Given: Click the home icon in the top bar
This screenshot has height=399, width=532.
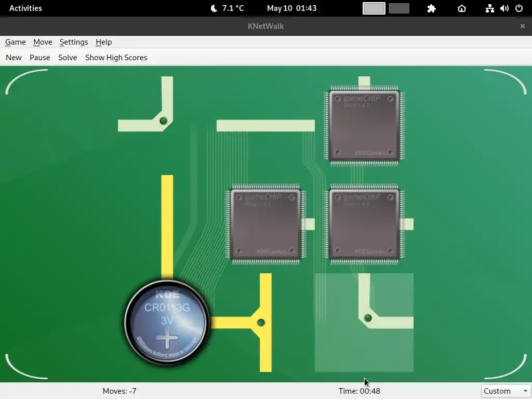Looking at the screenshot, I should coord(462,8).
